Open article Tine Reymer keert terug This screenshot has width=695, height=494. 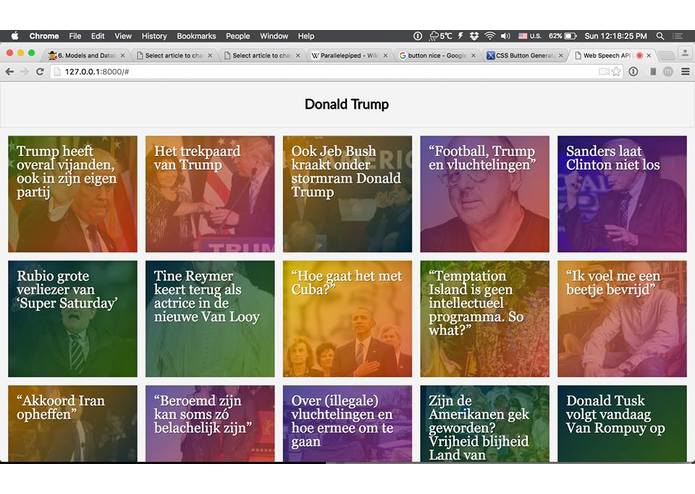210,319
